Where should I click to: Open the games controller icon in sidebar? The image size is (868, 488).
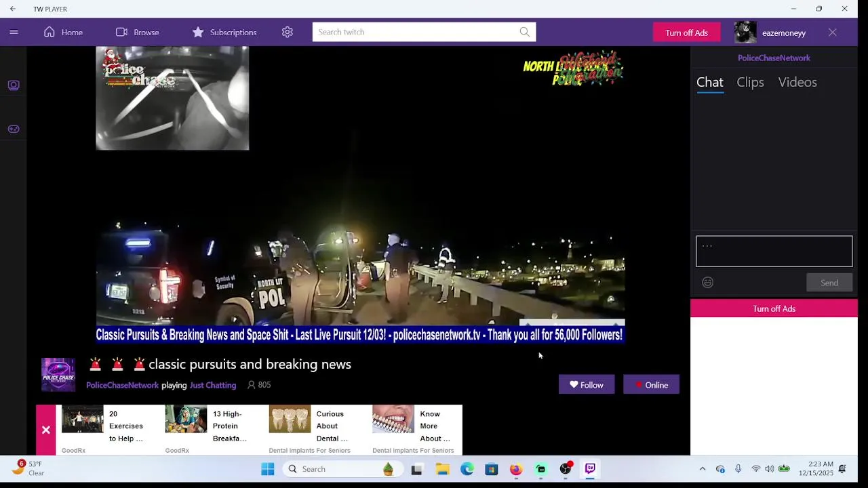click(x=14, y=129)
